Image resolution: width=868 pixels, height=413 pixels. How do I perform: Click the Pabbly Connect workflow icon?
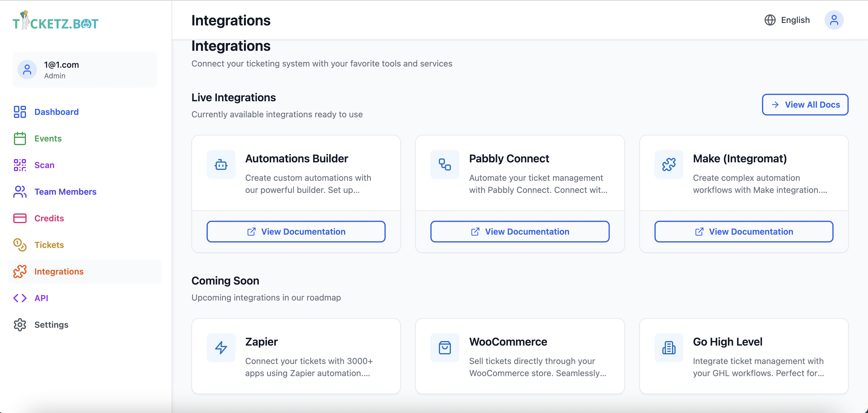(445, 165)
